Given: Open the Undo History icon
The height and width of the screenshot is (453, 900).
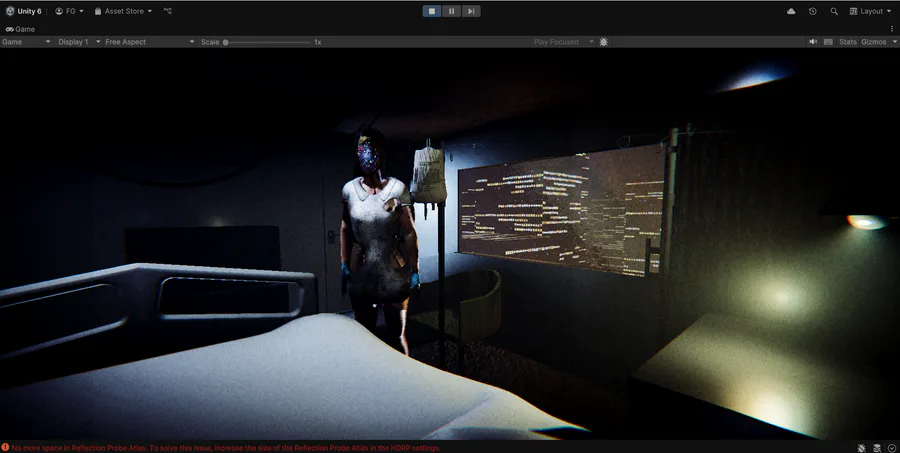Looking at the screenshot, I should click(x=812, y=11).
